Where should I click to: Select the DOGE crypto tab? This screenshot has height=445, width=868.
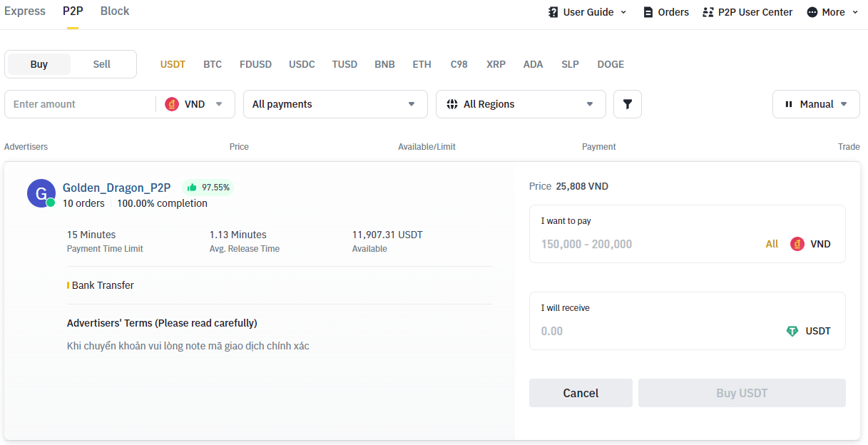[611, 64]
